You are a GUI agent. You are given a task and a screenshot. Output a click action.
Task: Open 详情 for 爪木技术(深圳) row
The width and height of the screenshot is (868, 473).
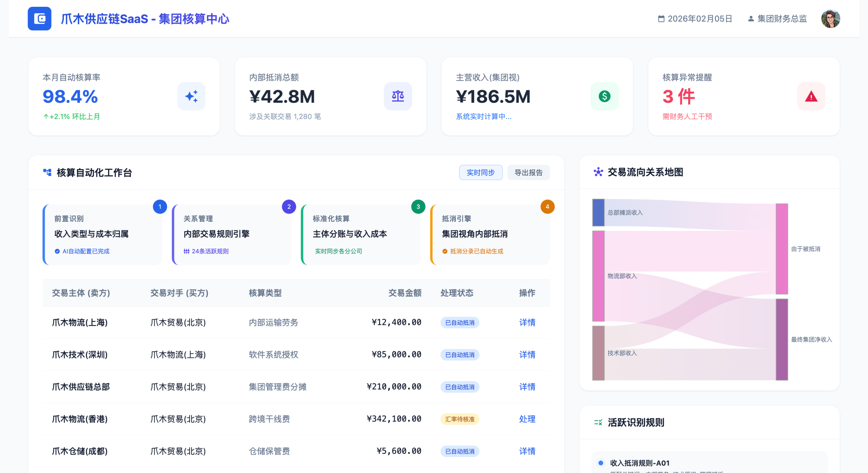[527, 354]
